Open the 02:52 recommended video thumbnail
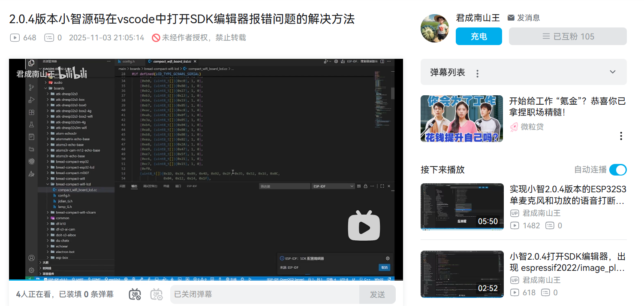The width and height of the screenshot is (644, 306). 462,274
